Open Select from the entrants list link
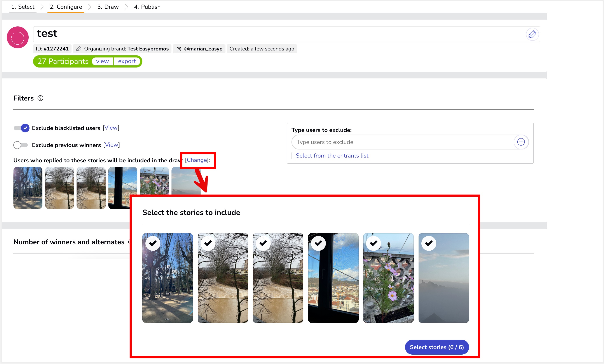Viewport: 604px width, 364px height. [332, 156]
